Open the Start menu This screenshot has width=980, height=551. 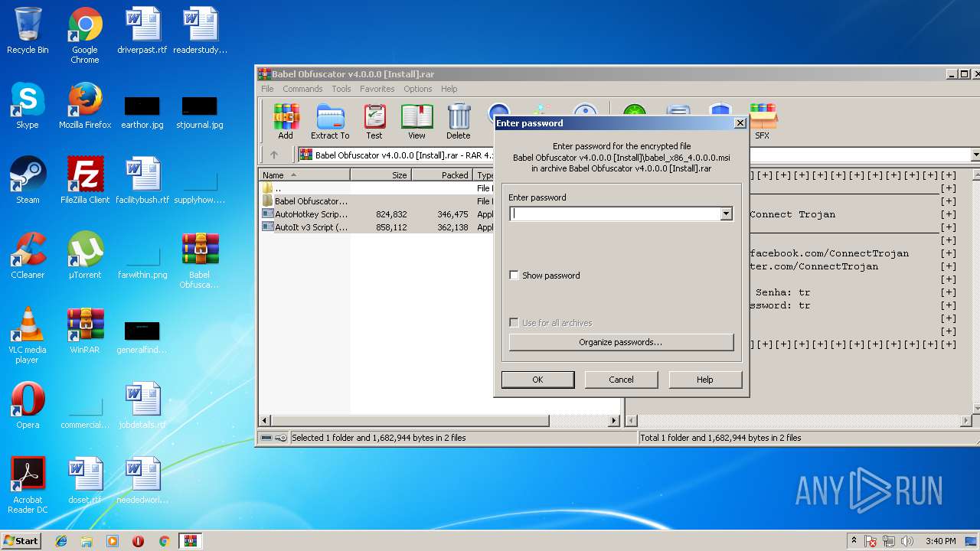21,541
